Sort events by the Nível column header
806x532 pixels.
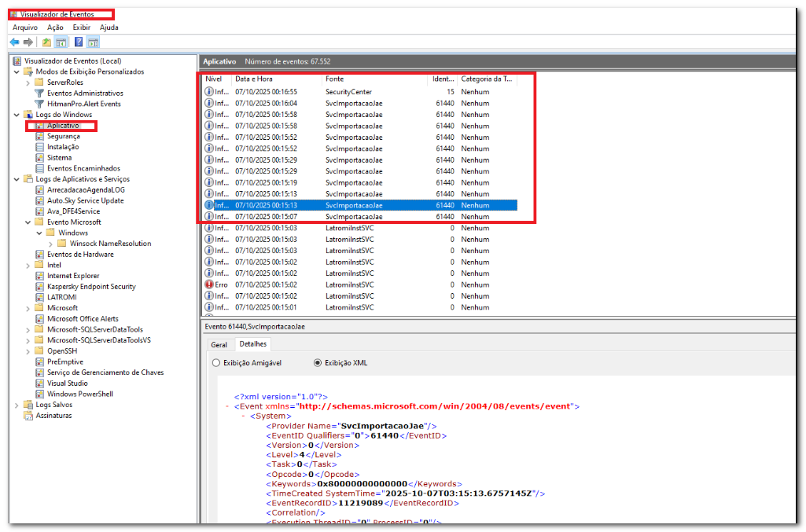[x=213, y=79]
